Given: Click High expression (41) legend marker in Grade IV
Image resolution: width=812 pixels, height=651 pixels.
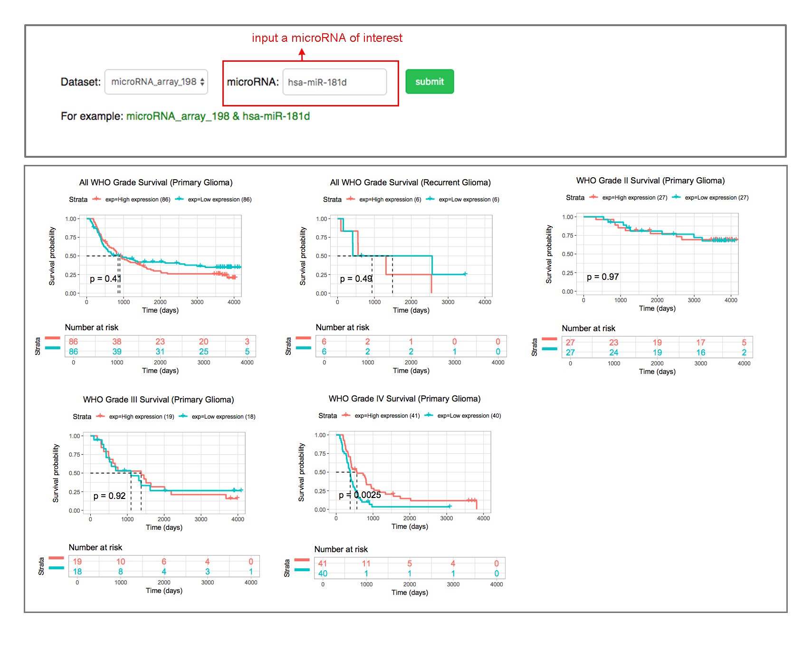Looking at the screenshot, I should (346, 415).
